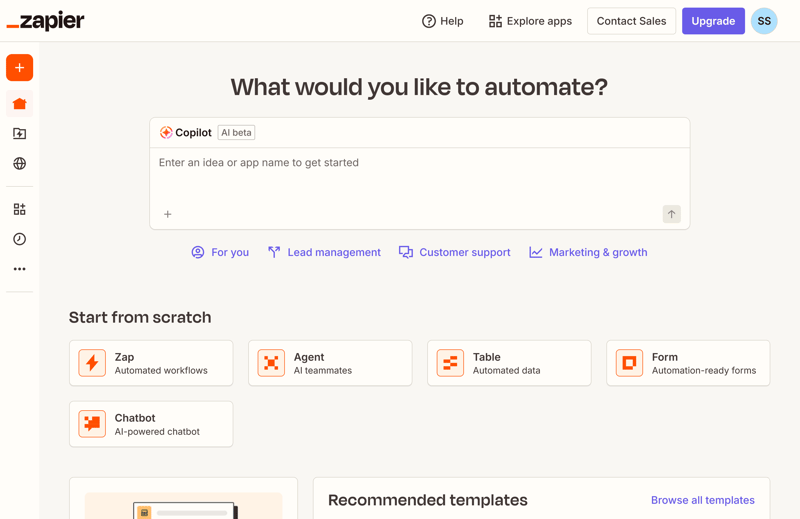Open the Browse all templates link

click(x=702, y=500)
